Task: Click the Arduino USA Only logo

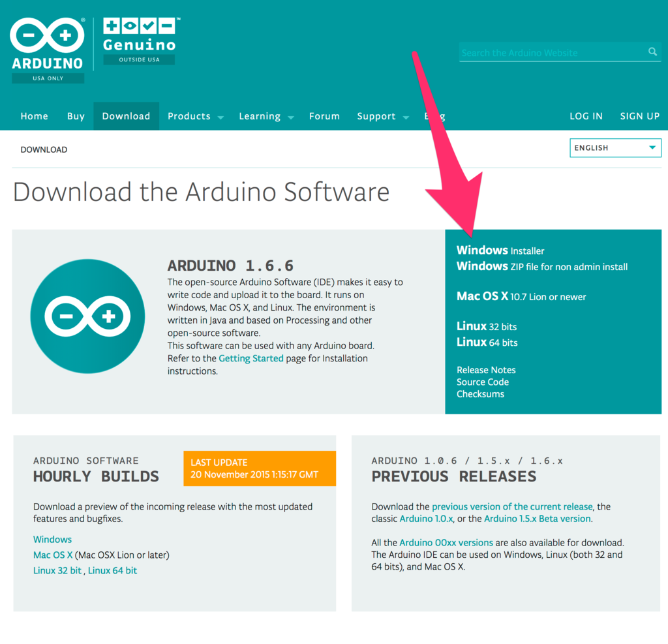Action: click(x=47, y=50)
